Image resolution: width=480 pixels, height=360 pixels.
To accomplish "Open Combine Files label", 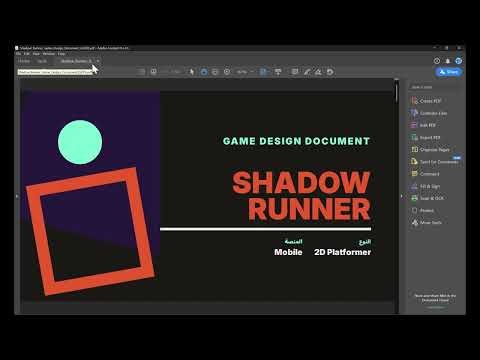I will 433,113.
